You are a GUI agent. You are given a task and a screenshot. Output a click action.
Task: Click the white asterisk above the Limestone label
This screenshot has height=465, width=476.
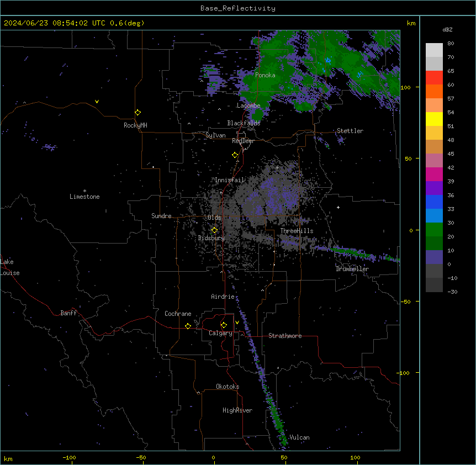84,191
